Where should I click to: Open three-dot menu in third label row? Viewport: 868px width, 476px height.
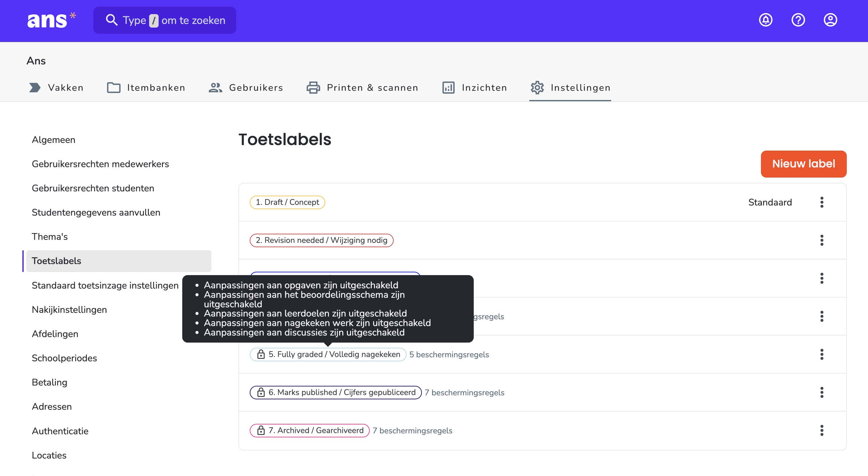point(821,278)
